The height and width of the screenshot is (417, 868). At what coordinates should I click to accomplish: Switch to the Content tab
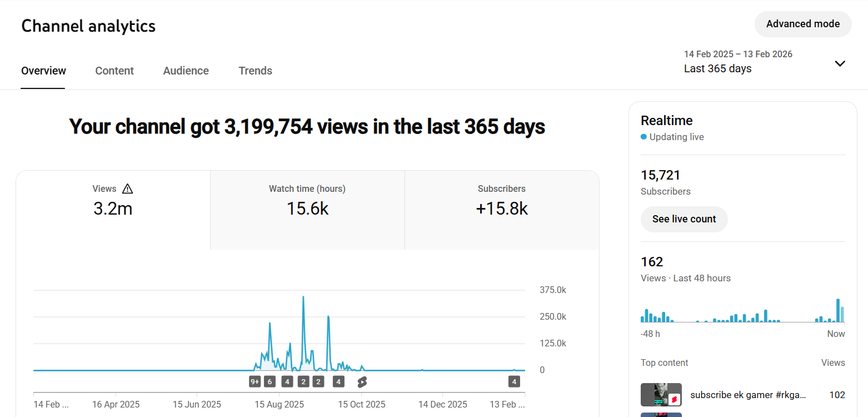pos(114,71)
